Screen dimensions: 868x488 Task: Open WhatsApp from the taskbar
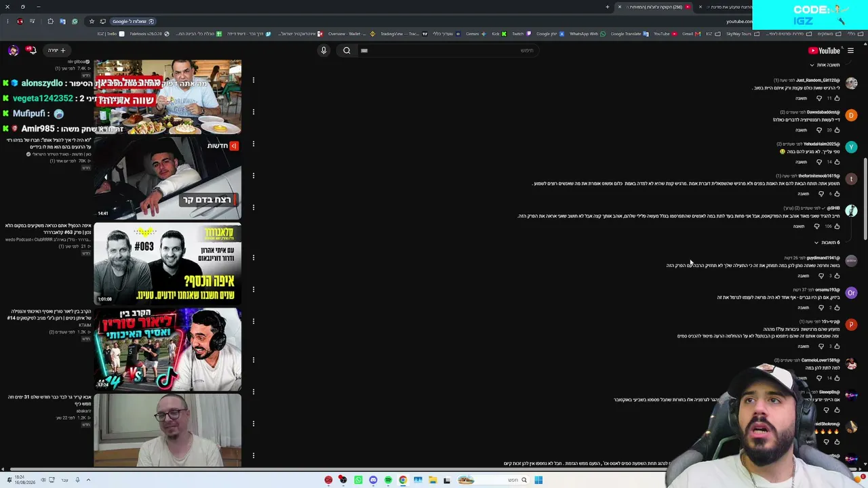358,480
